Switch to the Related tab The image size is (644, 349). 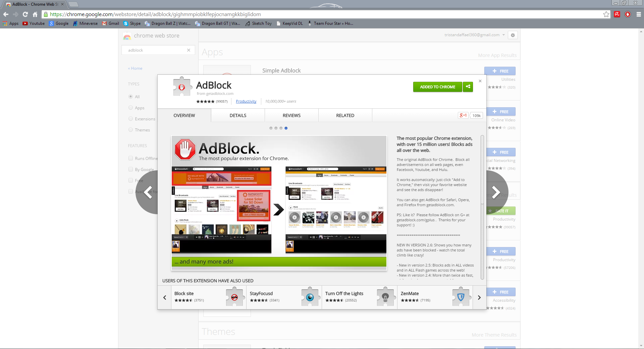[345, 115]
